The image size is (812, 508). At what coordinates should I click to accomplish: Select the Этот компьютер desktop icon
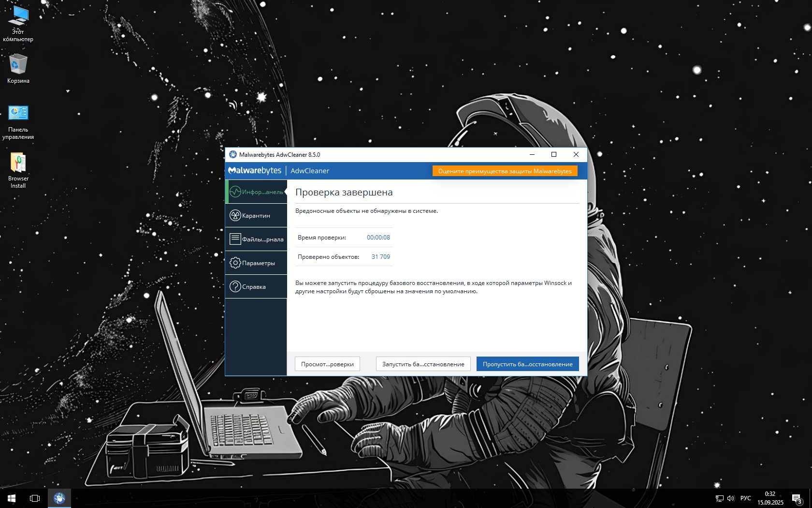click(x=18, y=24)
